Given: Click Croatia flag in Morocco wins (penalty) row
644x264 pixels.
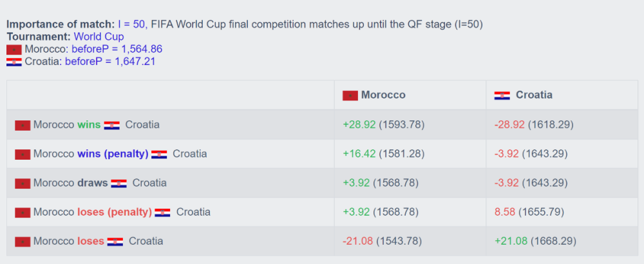Looking at the screenshot, I should coord(159,155).
